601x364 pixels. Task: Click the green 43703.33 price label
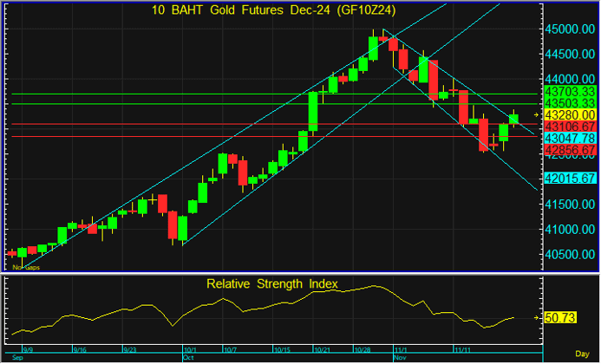click(x=569, y=91)
